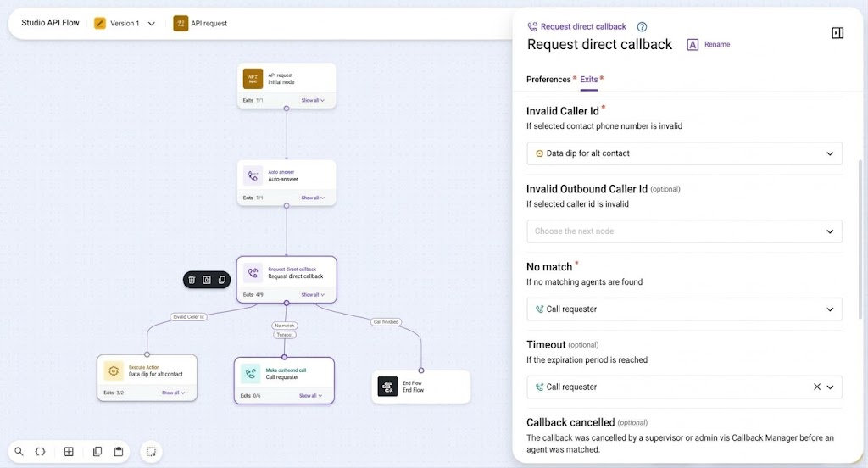Click the Request direct callback breadcrumb link

(x=583, y=26)
